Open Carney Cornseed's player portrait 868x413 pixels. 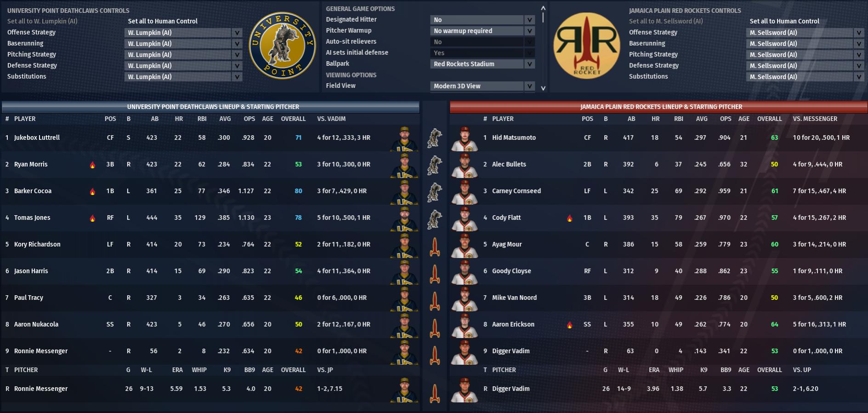pyautogui.click(x=465, y=191)
